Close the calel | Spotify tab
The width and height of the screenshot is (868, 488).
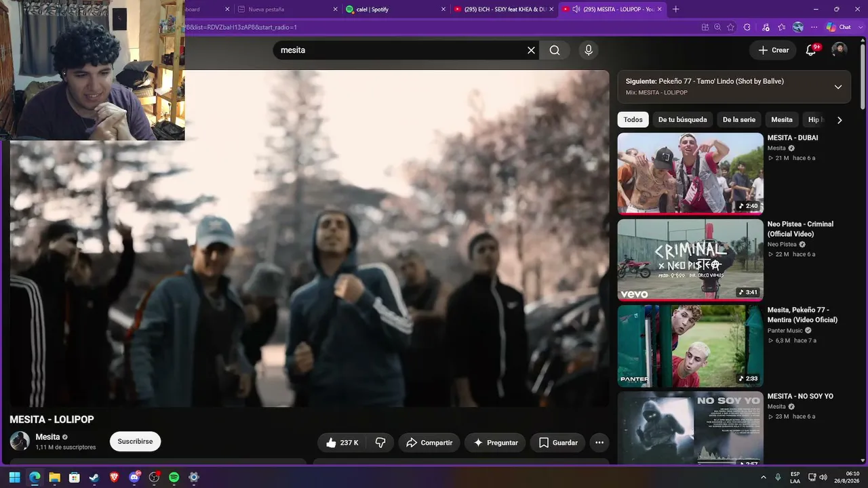(443, 9)
